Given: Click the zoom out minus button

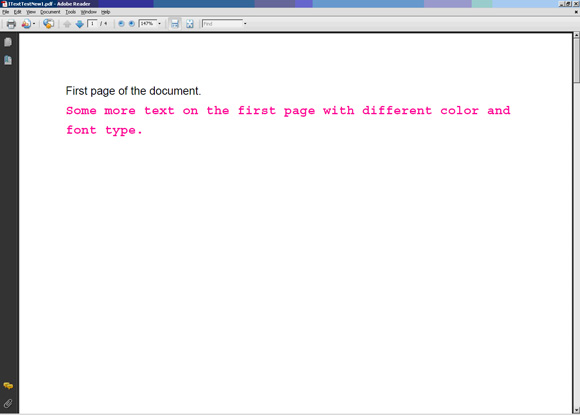Looking at the screenshot, I should (121, 24).
